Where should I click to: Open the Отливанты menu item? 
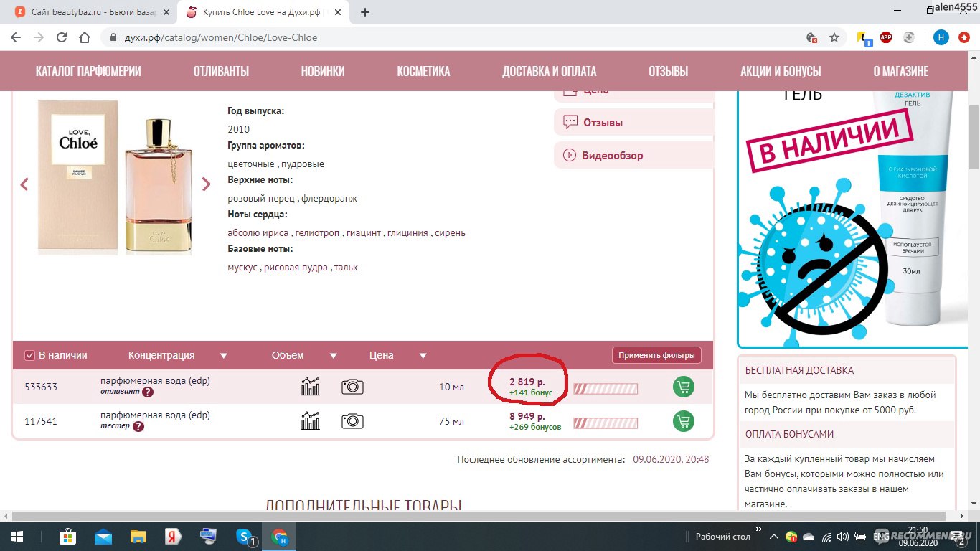[x=221, y=71]
